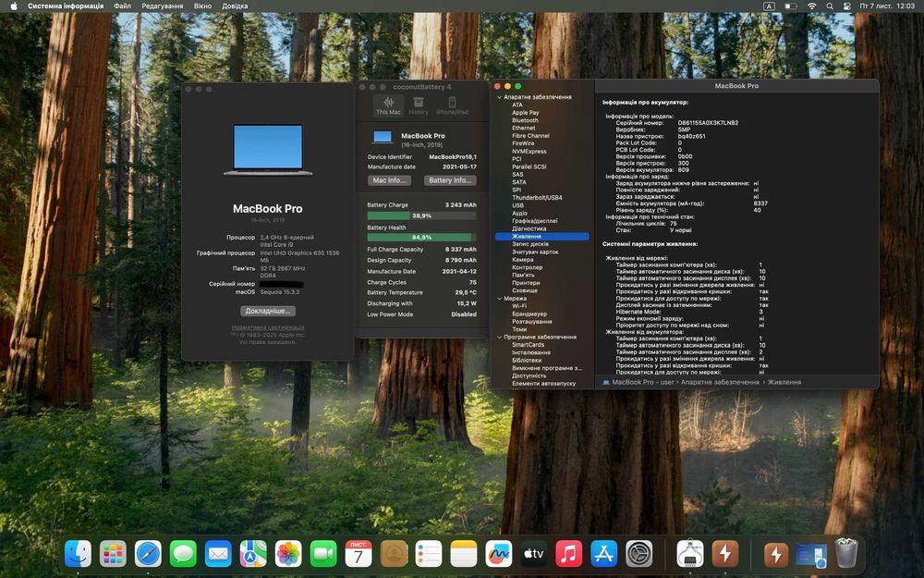
Task: Open the Файл menu
Action: coord(123,6)
